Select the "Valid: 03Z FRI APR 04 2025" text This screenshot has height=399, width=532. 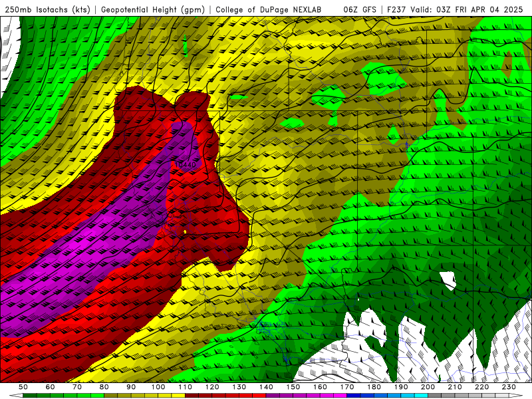pos(467,10)
